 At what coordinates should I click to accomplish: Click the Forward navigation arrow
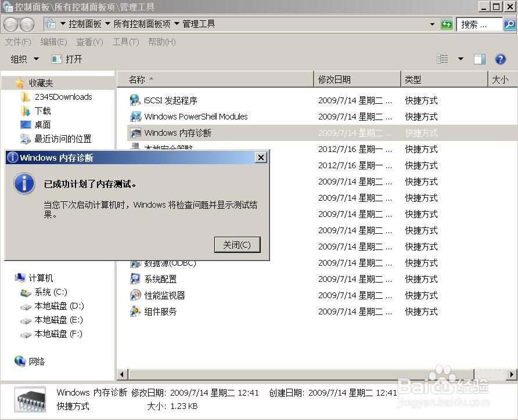coord(27,24)
